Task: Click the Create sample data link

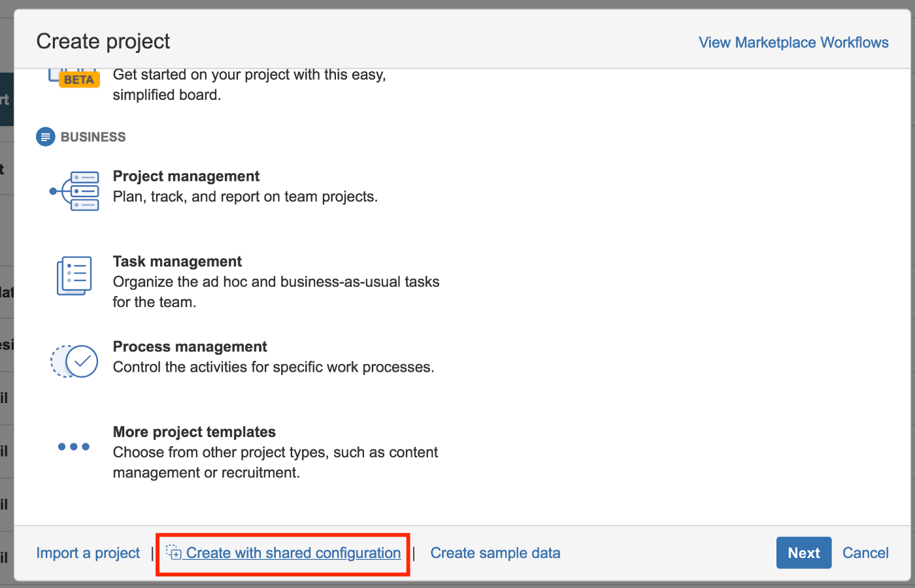Action: click(495, 553)
